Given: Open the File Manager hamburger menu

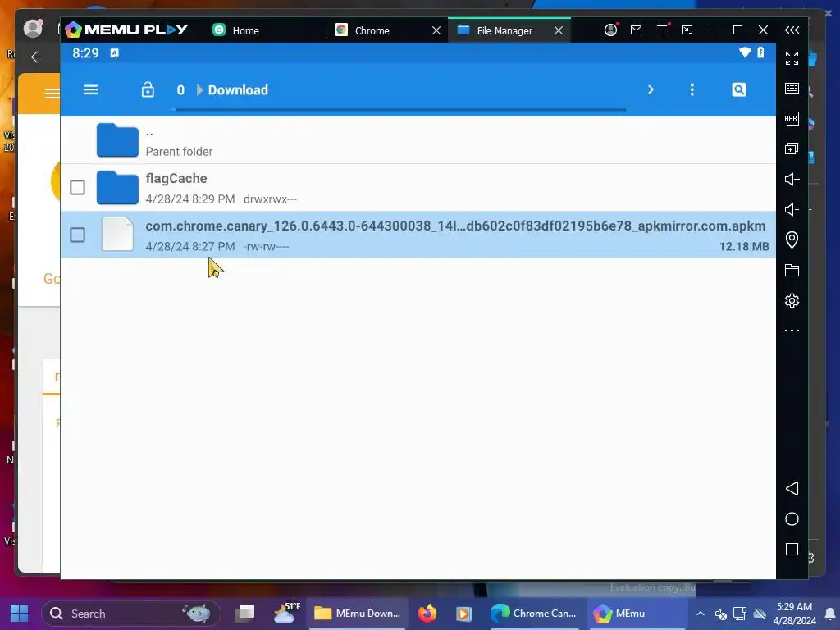Looking at the screenshot, I should (x=90, y=89).
